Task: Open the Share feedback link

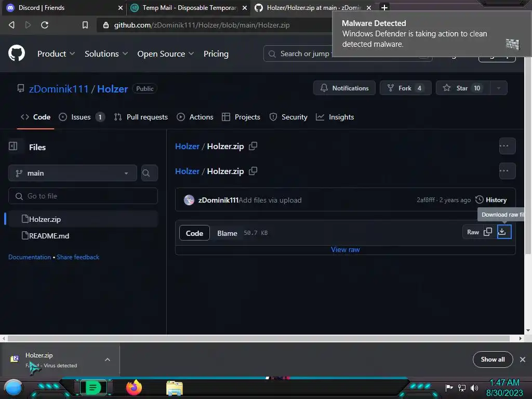Action: [x=78, y=257]
